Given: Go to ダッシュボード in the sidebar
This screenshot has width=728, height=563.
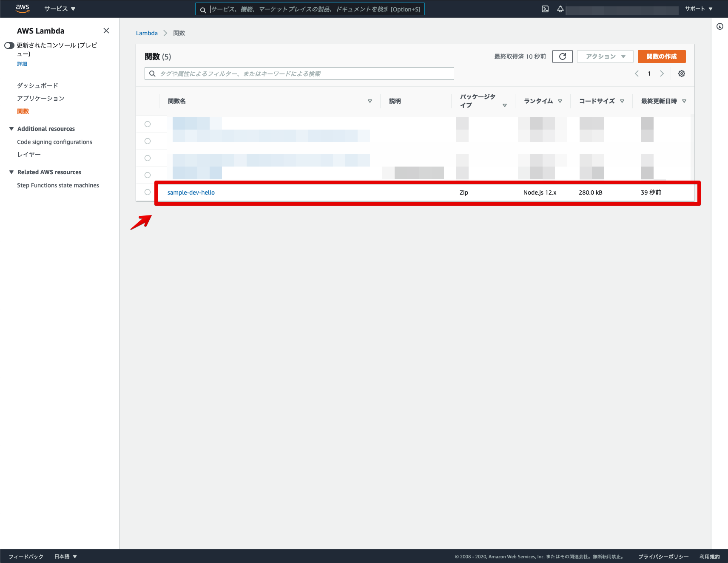Looking at the screenshot, I should tap(37, 85).
